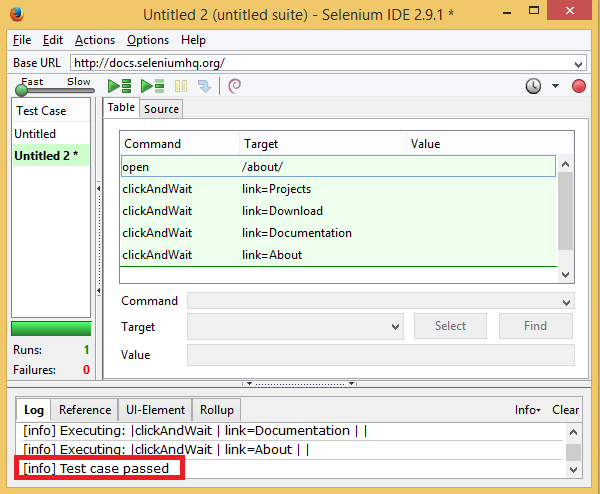
Task: Expand the Base URL dropdown
Action: tap(579, 63)
